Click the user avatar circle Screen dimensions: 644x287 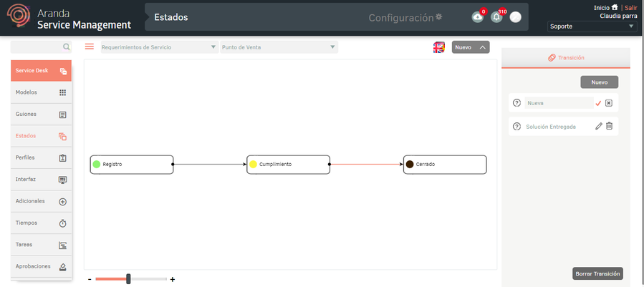(x=516, y=17)
